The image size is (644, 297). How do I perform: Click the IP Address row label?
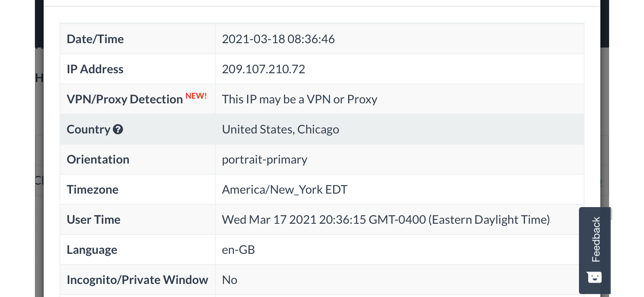[x=95, y=69]
